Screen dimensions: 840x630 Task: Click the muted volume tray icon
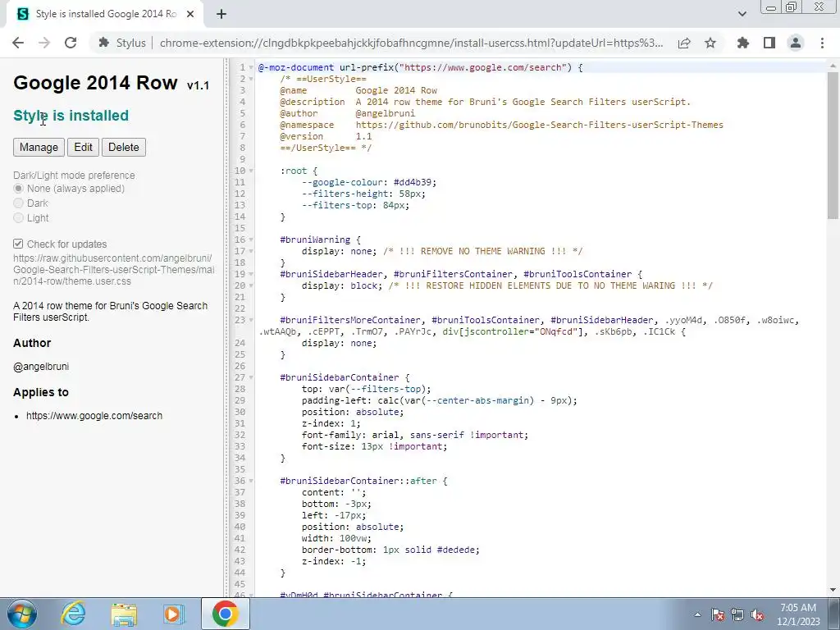coord(757,614)
